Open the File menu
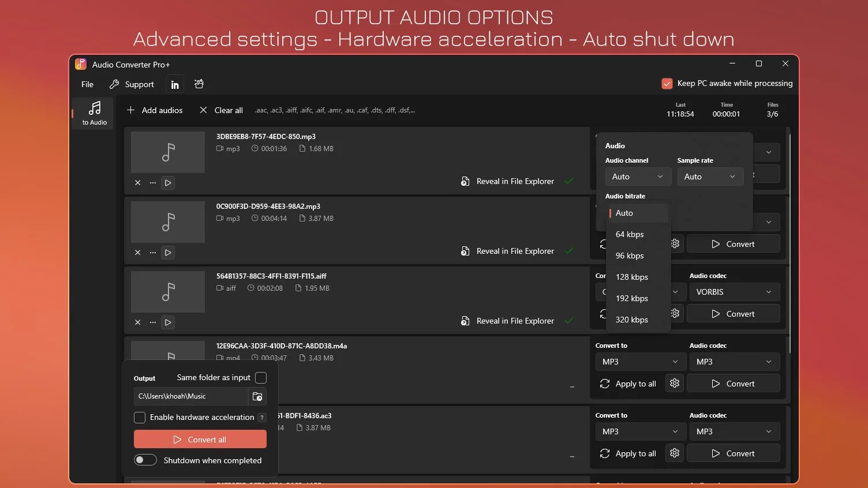This screenshot has height=488, width=868. tap(87, 84)
